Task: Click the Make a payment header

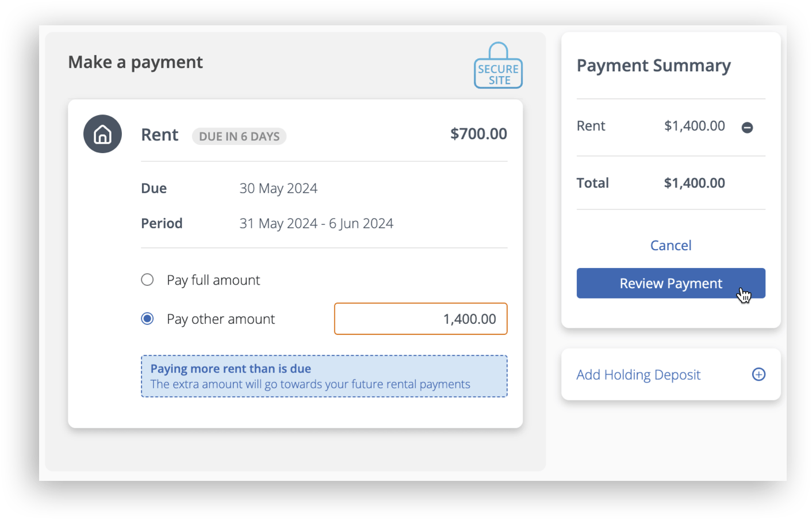Action: (135, 62)
